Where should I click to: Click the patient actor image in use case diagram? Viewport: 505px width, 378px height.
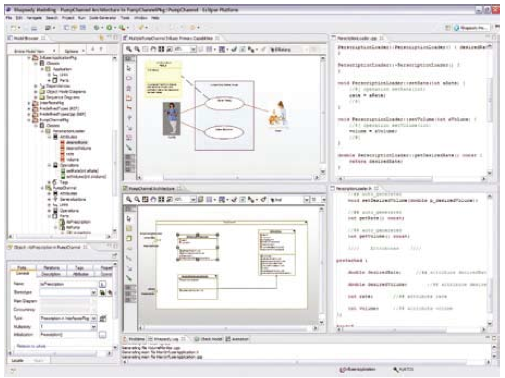(279, 114)
